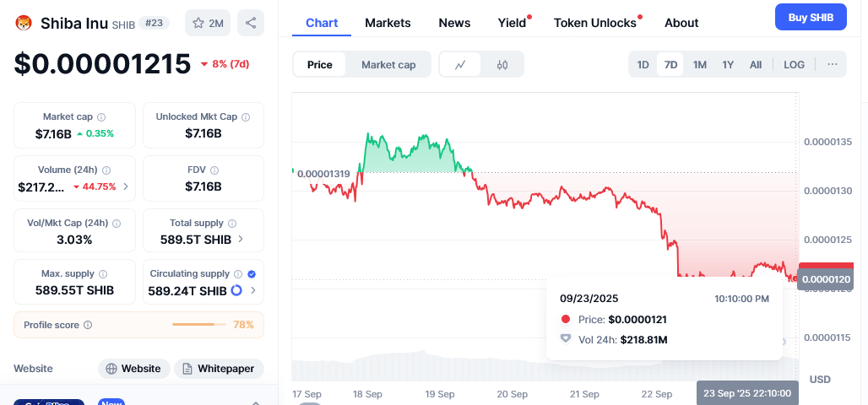Viewport: 868px width, 405px height.
Task: Switch to candlestick chart view
Action: tap(502, 65)
